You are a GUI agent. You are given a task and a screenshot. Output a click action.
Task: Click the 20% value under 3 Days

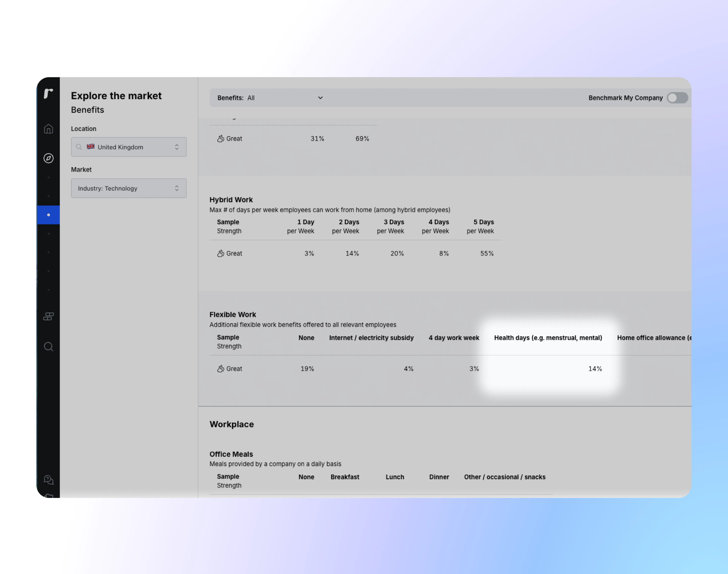[x=397, y=253]
